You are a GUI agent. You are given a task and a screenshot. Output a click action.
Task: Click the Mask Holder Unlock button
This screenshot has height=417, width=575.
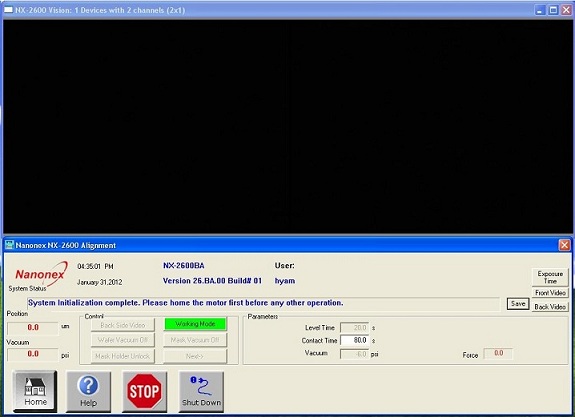[x=123, y=356]
